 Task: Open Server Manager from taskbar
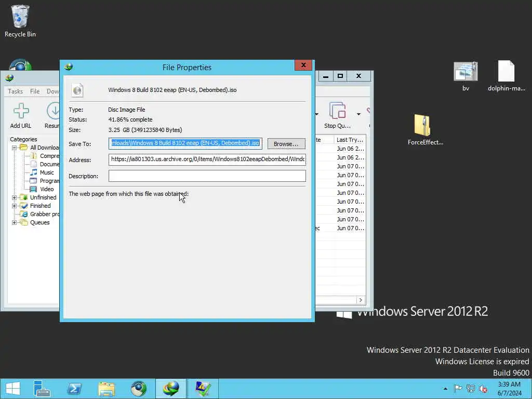point(42,389)
